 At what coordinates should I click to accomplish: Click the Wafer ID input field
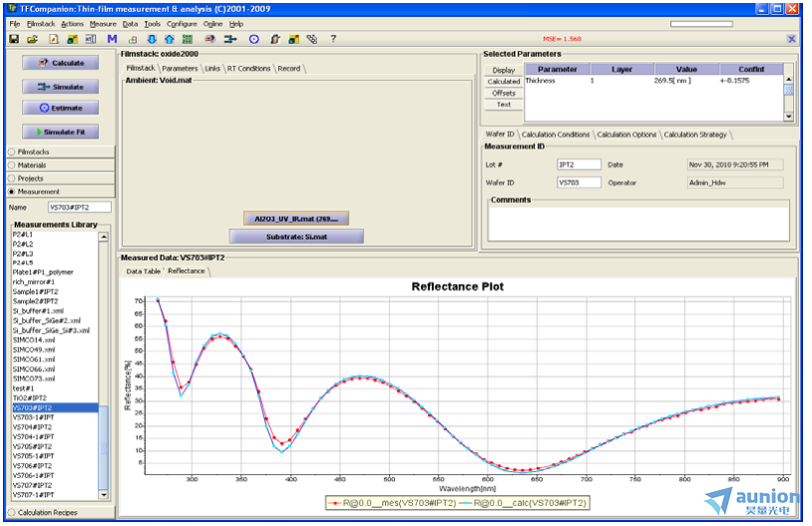579,183
